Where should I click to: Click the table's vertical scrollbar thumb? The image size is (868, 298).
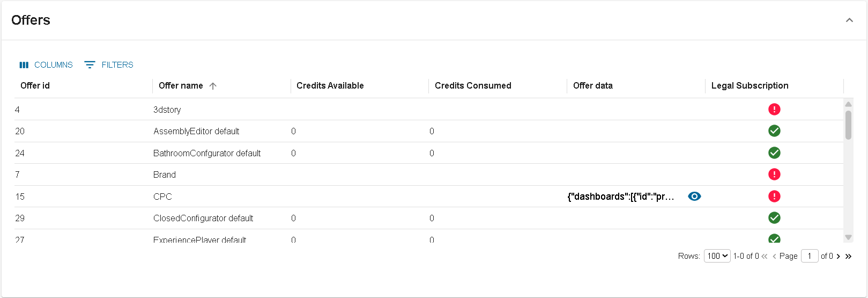(x=848, y=125)
